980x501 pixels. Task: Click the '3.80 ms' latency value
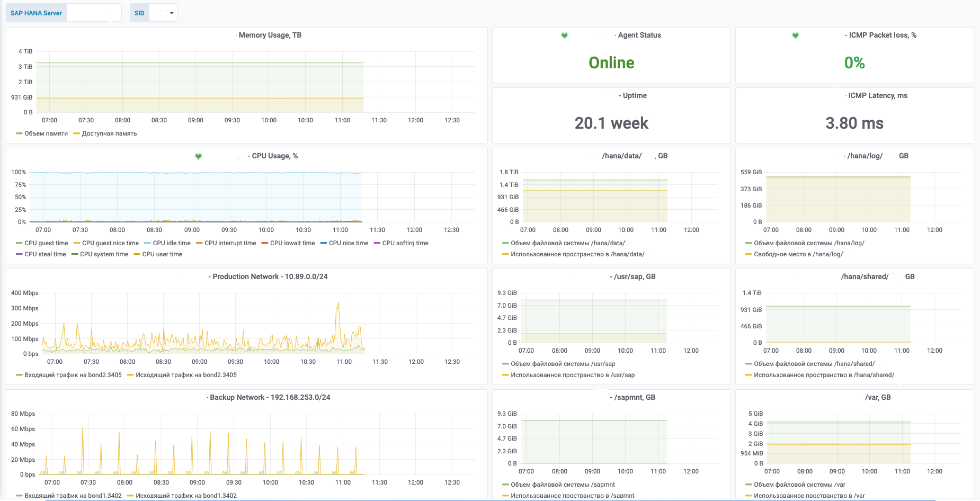click(854, 123)
